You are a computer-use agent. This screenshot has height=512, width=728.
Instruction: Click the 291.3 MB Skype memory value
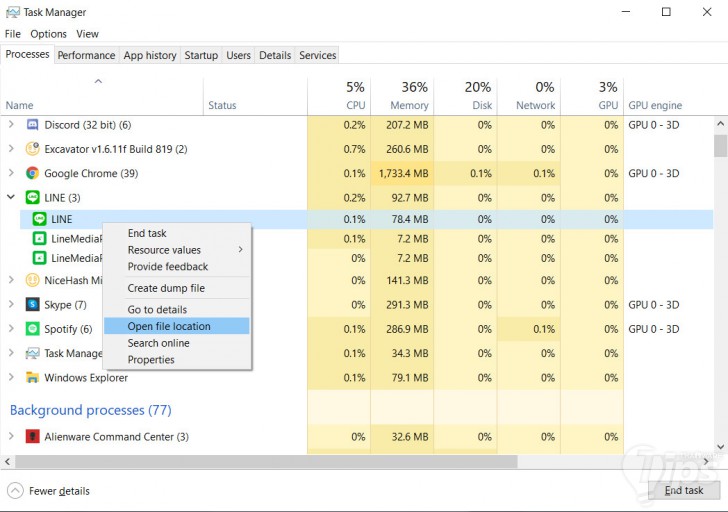(x=407, y=305)
